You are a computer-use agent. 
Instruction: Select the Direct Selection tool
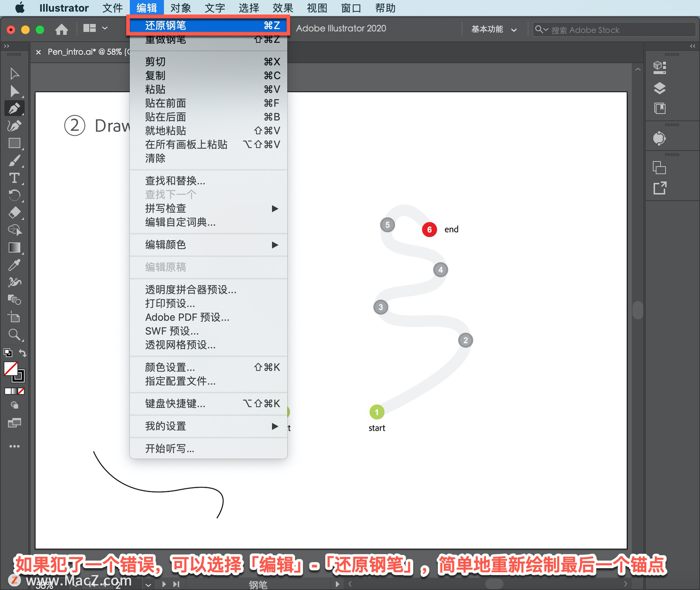[15, 91]
